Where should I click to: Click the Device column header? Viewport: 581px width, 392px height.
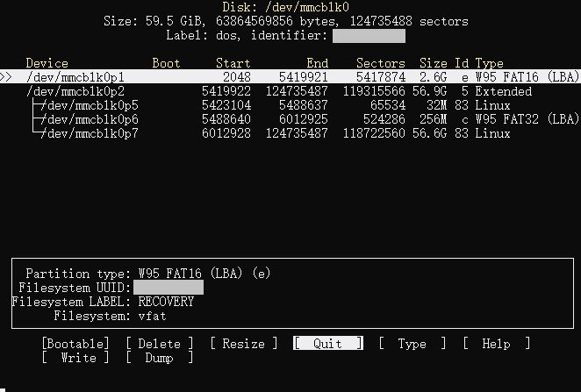pos(47,63)
